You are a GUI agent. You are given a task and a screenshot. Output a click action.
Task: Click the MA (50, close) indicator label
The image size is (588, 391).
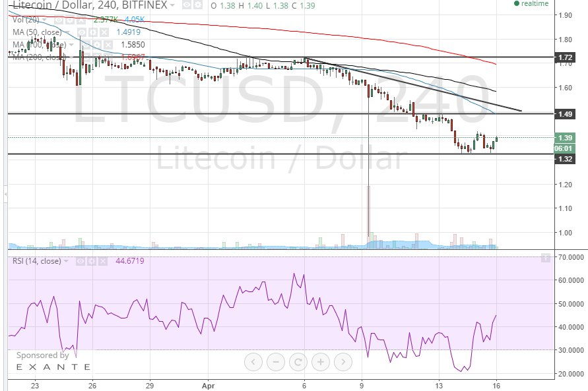(37, 32)
